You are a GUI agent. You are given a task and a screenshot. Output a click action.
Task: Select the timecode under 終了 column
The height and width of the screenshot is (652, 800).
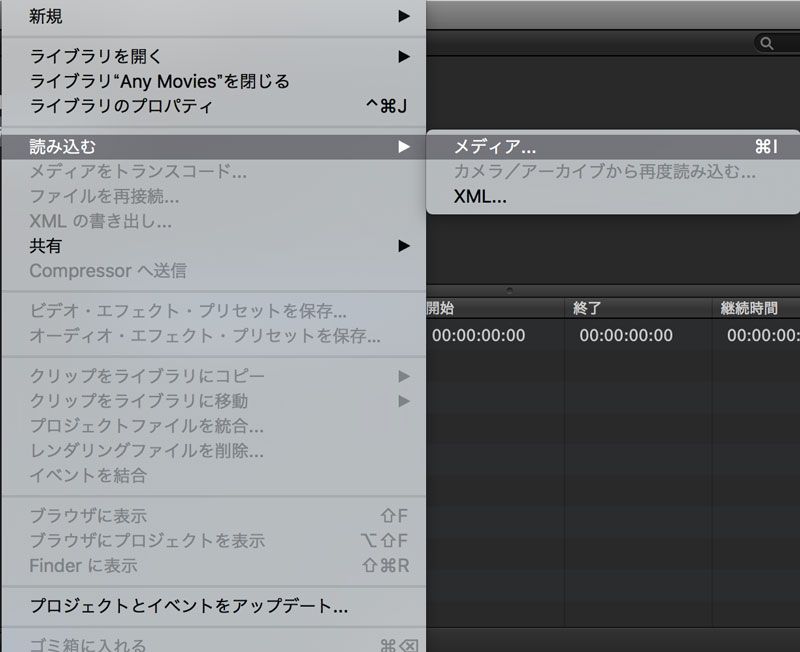pos(625,336)
